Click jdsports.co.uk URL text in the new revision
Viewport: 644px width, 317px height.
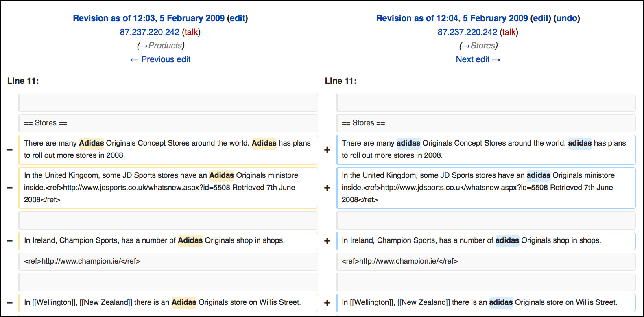click(465, 188)
